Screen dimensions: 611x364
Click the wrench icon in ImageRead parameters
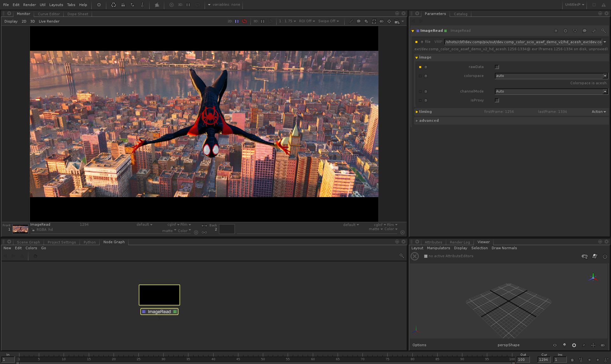[594, 31]
